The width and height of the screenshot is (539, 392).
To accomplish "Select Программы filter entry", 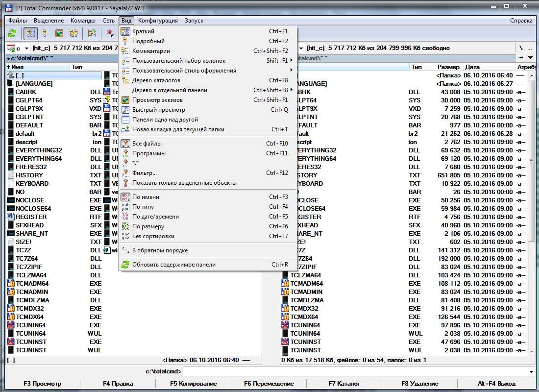I will pos(208,153).
